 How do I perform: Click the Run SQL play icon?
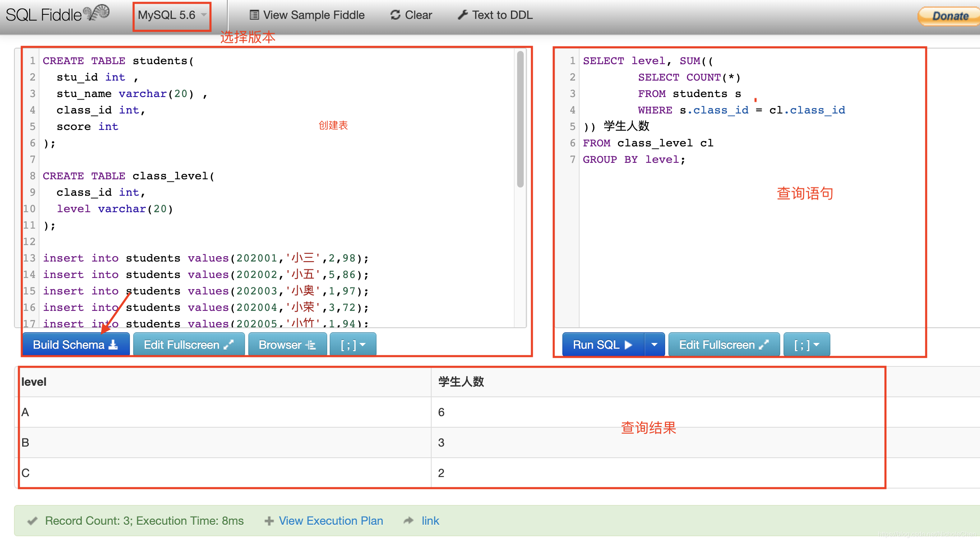coord(628,345)
